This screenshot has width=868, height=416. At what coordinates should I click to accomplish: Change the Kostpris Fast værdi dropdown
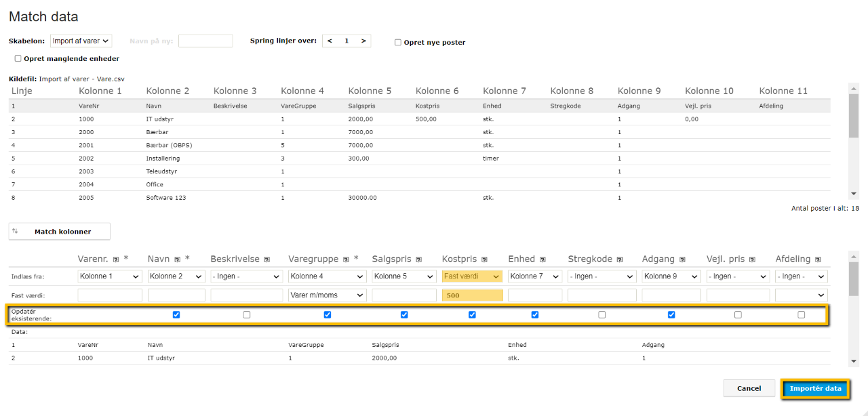point(472,276)
